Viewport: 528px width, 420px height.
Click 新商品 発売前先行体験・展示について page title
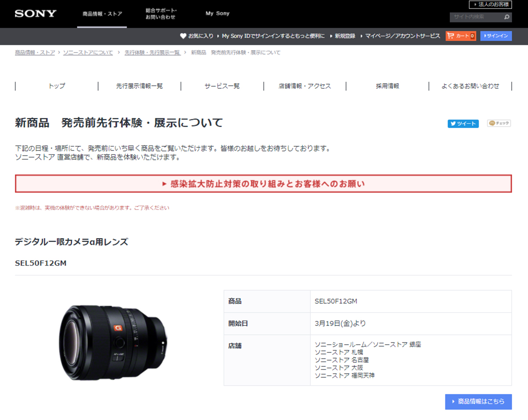click(119, 123)
